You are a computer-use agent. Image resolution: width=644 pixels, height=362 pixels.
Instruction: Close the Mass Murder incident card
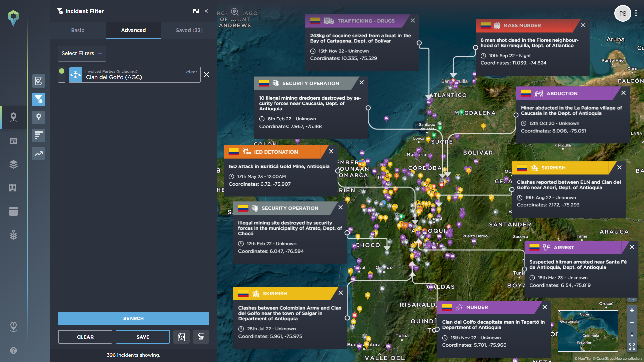pos(583,25)
